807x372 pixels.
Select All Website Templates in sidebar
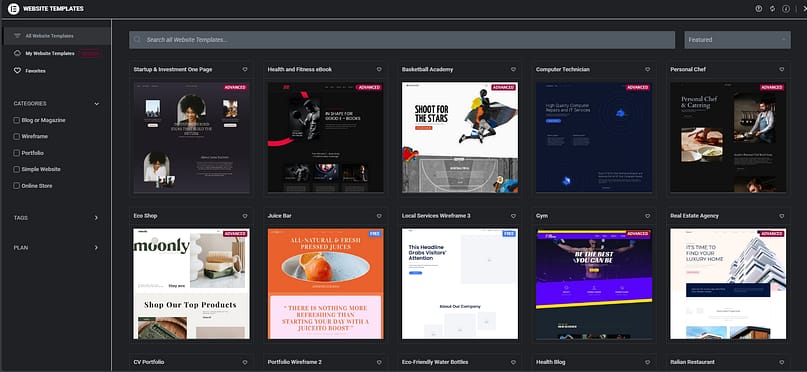click(x=56, y=36)
